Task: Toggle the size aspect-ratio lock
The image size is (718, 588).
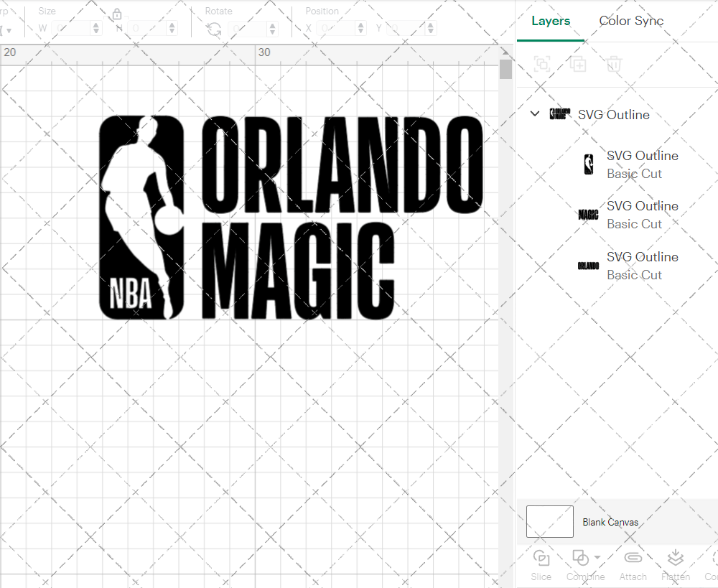Action: click(116, 14)
